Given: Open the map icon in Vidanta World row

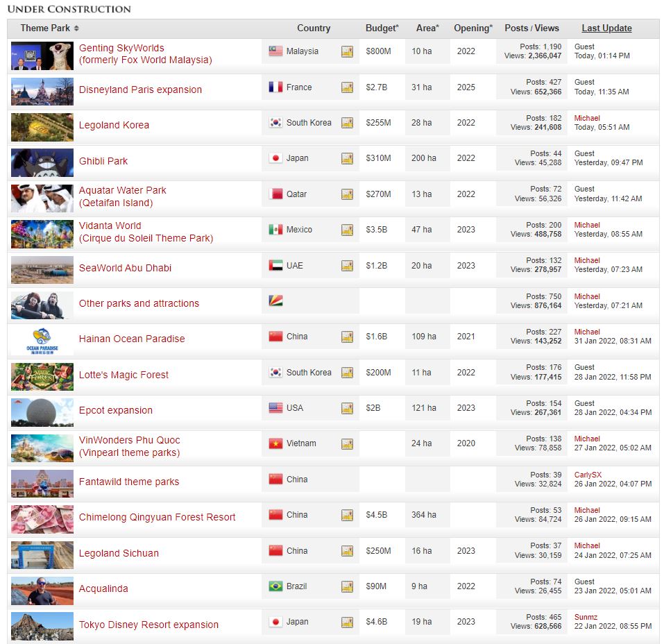Looking at the screenshot, I should [347, 230].
